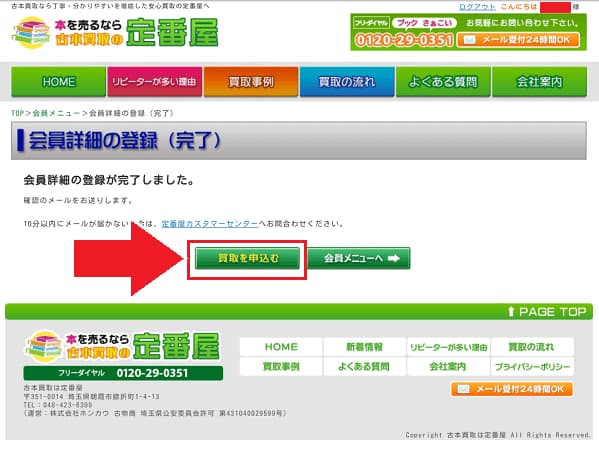
Task: Select the orange 買取事例 navigation tab
Action: [251, 81]
